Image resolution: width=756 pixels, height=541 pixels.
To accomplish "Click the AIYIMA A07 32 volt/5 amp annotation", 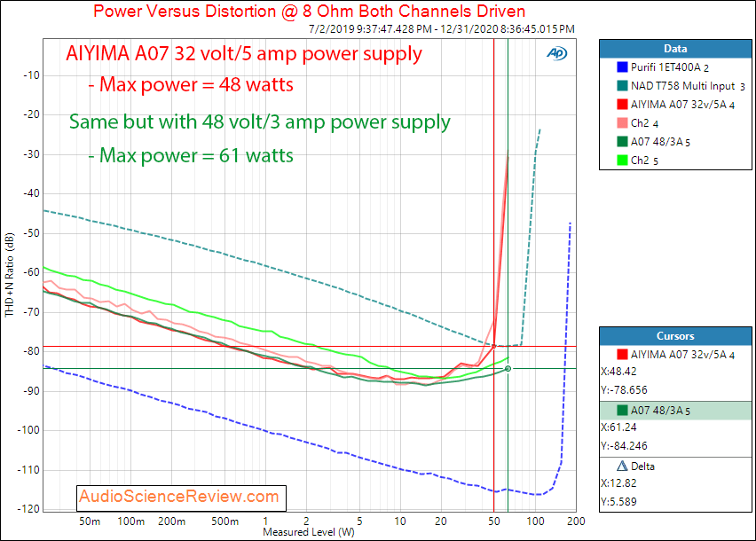I will (244, 54).
